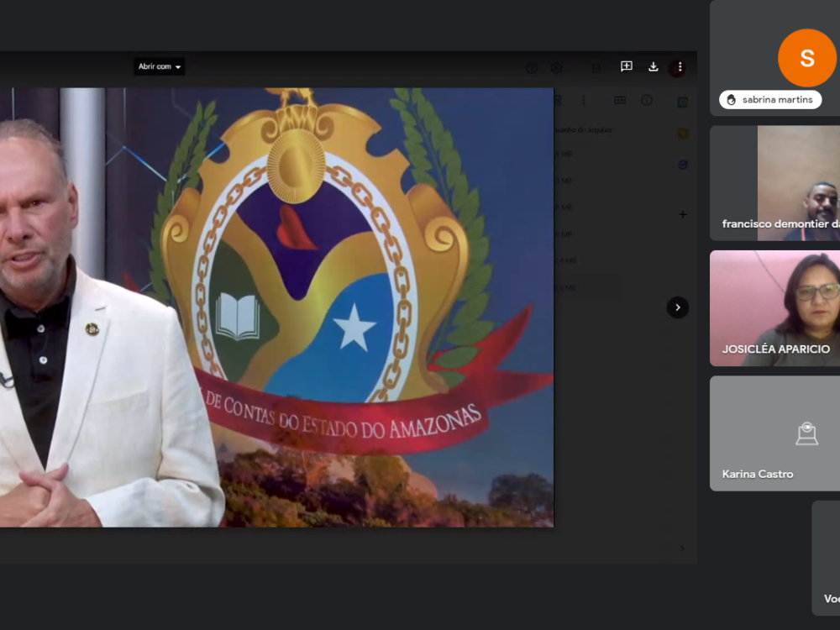
Task: Select JOSICLÉA APARICIO's video tile
Action: point(774,308)
